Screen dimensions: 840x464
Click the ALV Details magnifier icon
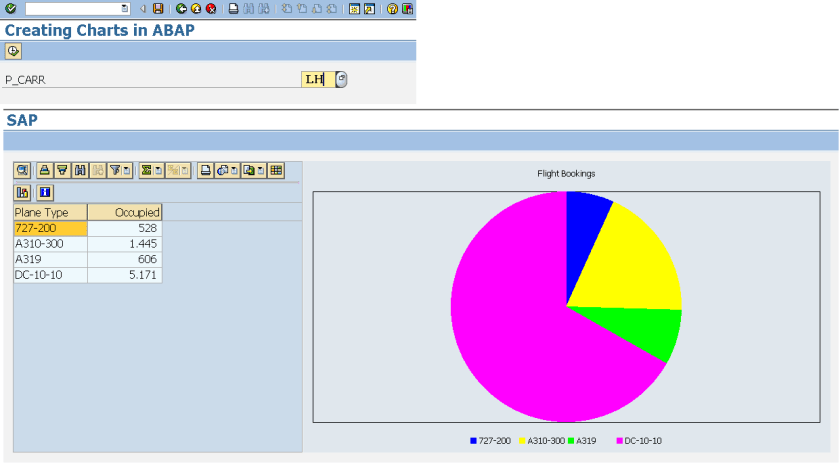coord(22,170)
